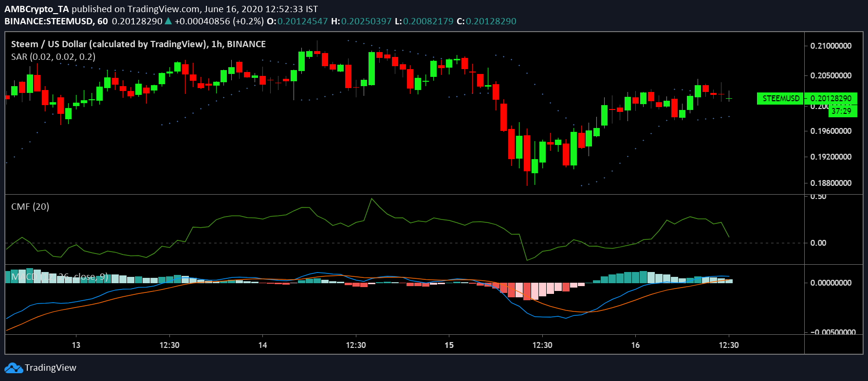Viewport: 868px width, 381px height.
Task: Click the 14 date label on time axis
Action: click(262, 345)
